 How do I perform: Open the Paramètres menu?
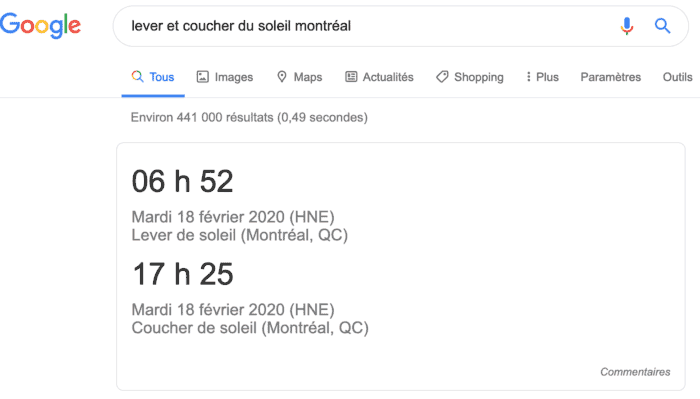click(x=611, y=77)
